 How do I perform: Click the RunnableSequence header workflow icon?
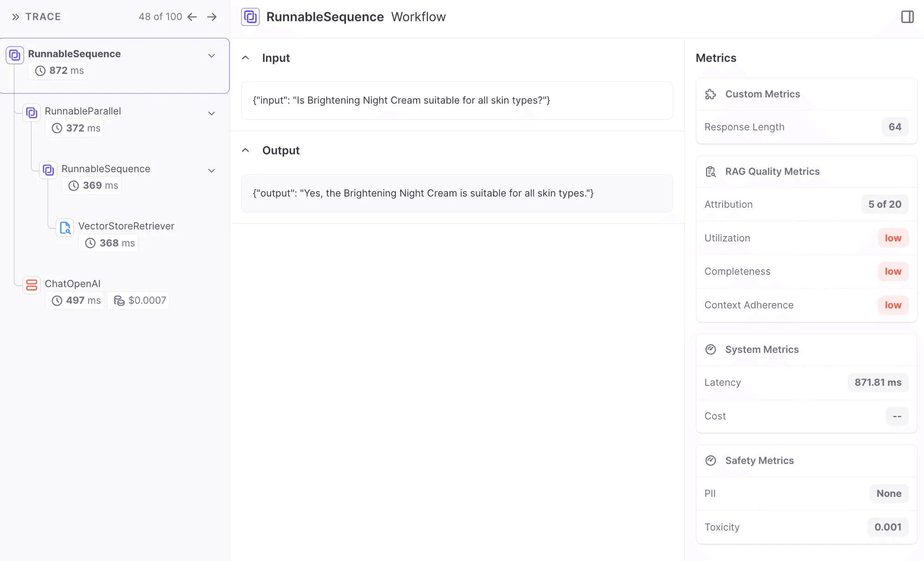coord(250,17)
